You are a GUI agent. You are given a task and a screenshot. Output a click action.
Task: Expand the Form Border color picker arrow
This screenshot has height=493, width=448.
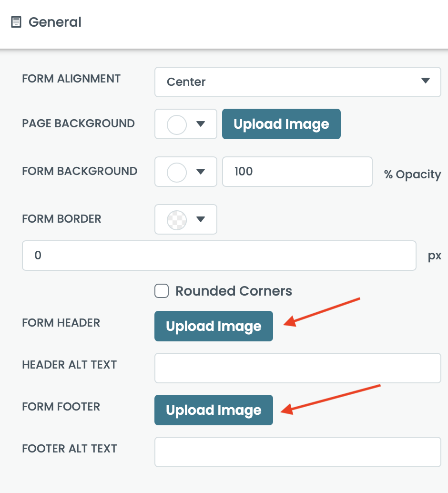(201, 219)
